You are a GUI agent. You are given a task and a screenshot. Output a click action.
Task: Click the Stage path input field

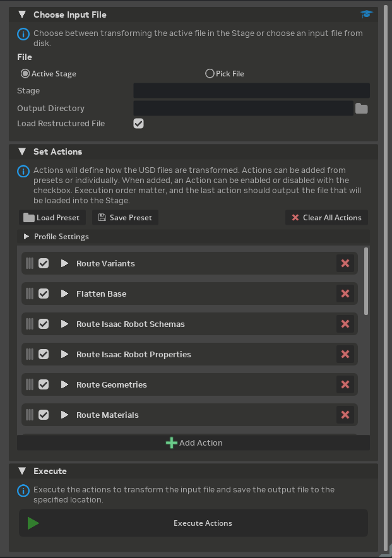click(x=251, y=91)
